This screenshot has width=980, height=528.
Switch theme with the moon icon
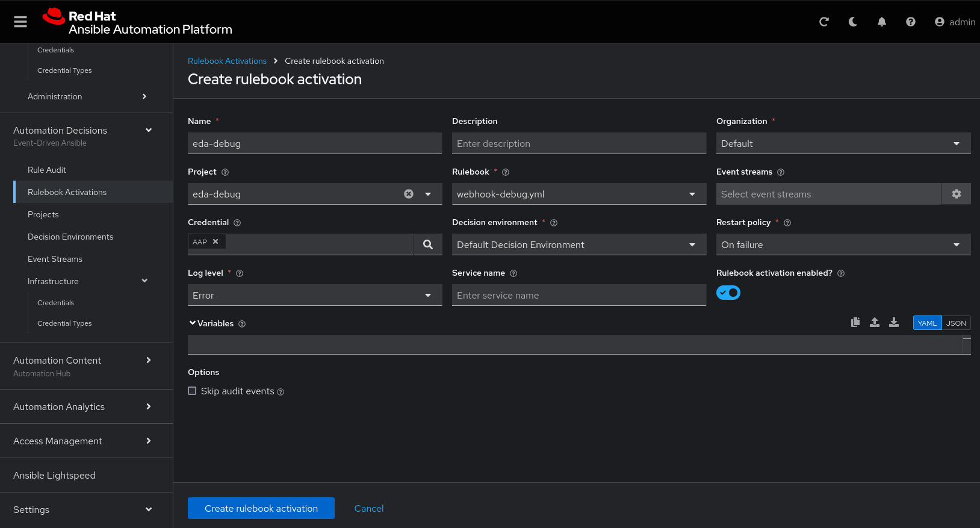click(x=853, y=22)
